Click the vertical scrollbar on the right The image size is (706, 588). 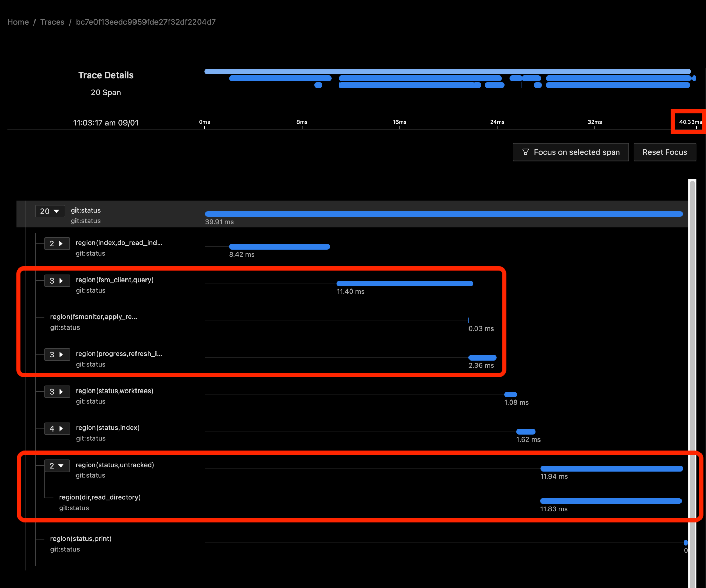pyautogui.click(x=691, y=345)
